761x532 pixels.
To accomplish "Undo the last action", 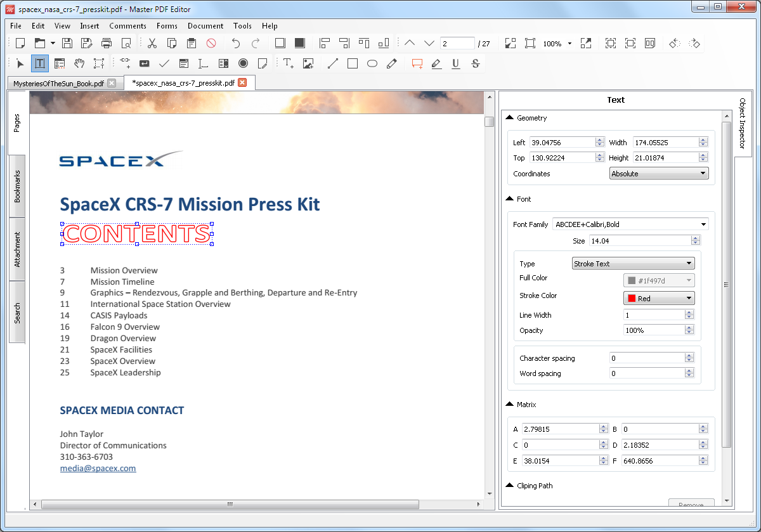I will (x=236, y=43).
